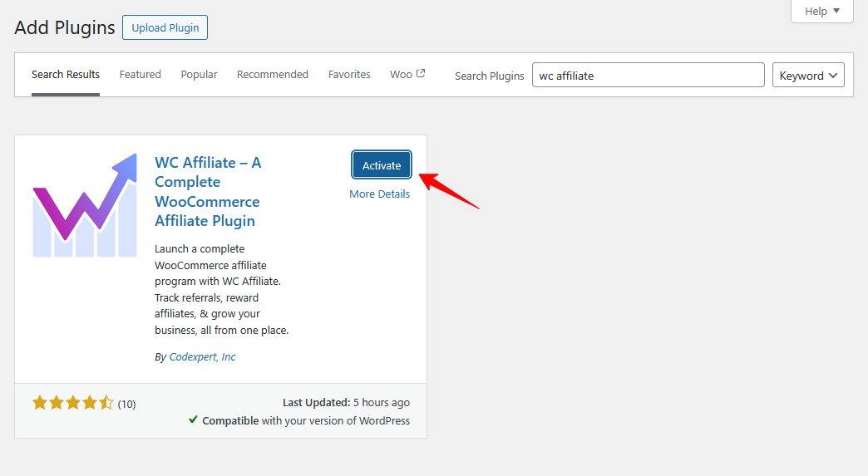Expand the Keyword search type dropdown
This screenshot has width=868, height=476.
[x=808, y=76]
